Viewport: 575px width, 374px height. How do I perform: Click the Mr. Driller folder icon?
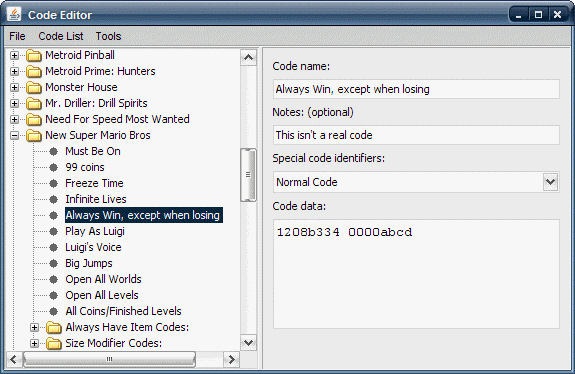click(x=34, y=103)
